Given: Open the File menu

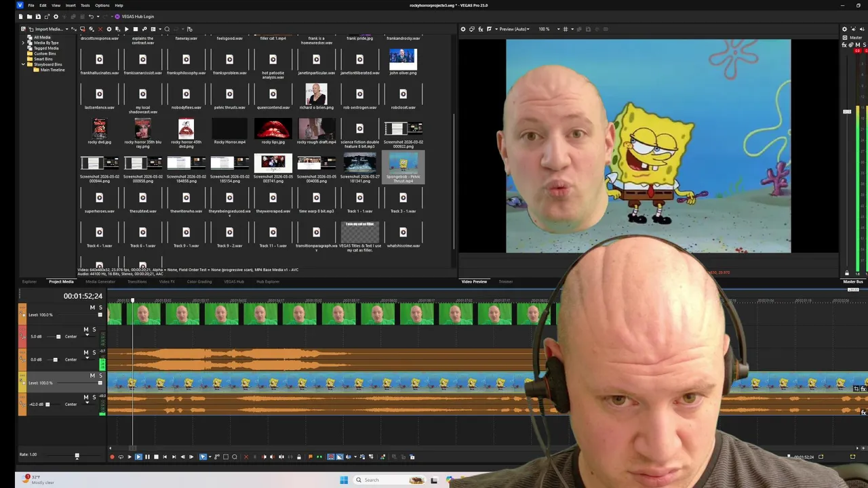Looking at the screenshot, I should 31,5.
